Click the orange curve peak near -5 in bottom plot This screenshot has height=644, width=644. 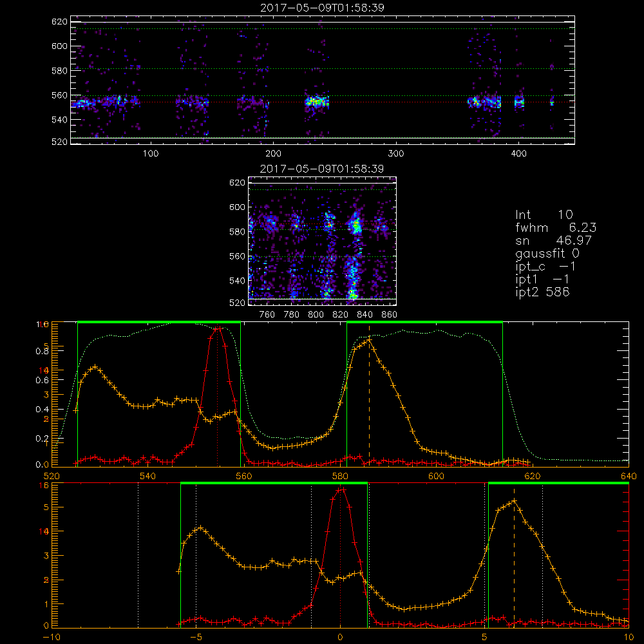tap(200, 527)
